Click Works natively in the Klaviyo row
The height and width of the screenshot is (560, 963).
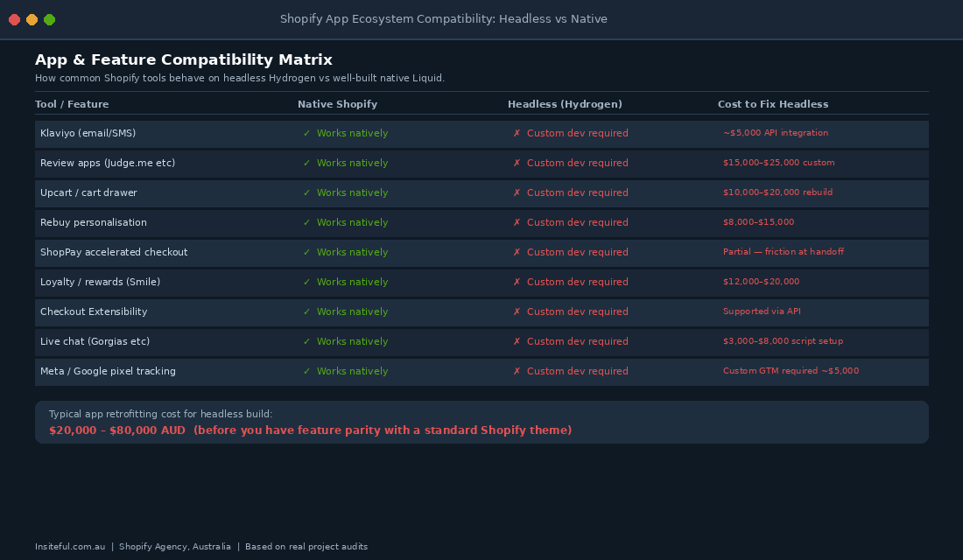point(352,133)
